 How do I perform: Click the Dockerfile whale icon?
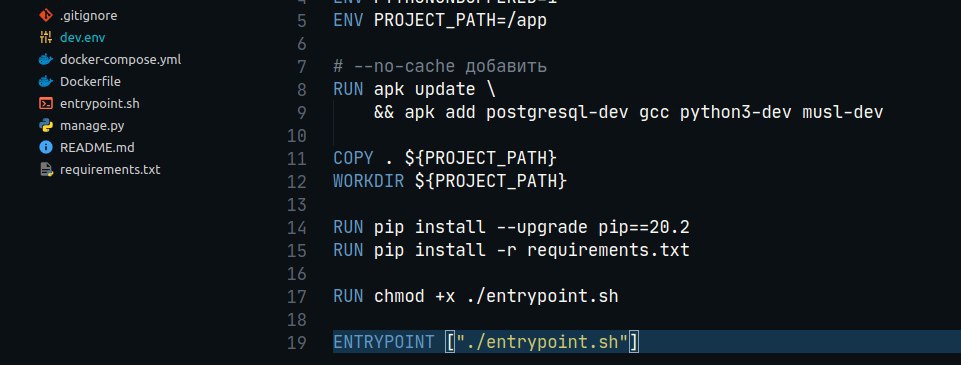pos(46,81)
